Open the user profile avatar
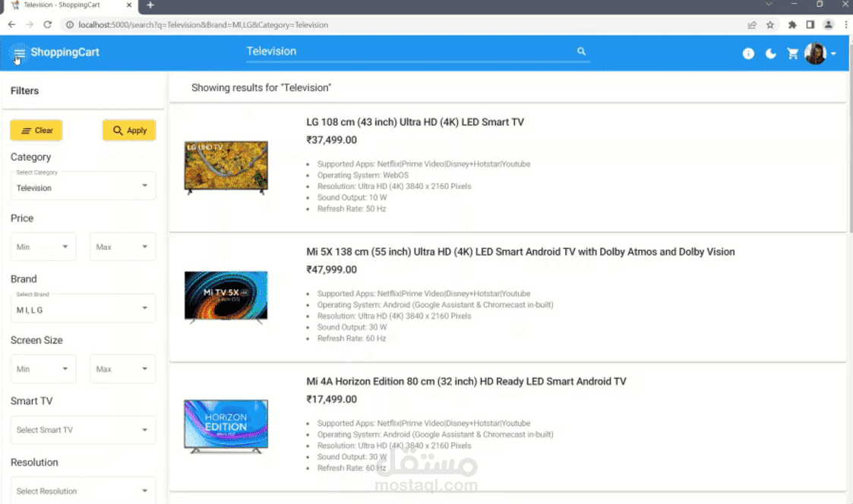The height and width of the screenshot is (504, 853). (816, 53)
